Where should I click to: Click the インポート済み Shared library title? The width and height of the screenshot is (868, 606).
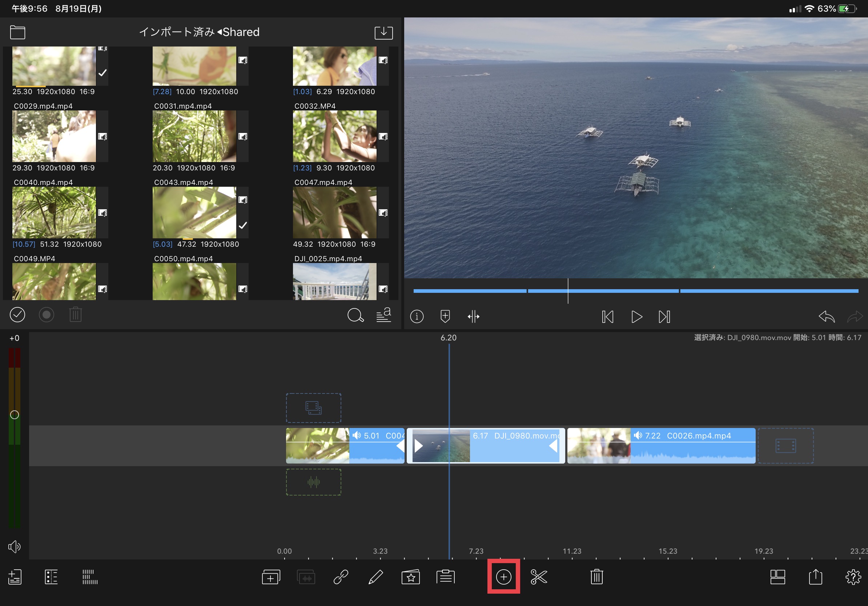(x=199, y=32)
